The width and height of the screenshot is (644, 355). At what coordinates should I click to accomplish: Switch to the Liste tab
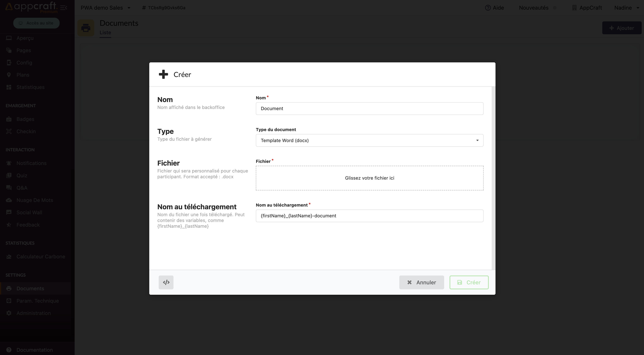tap(105, 33)
